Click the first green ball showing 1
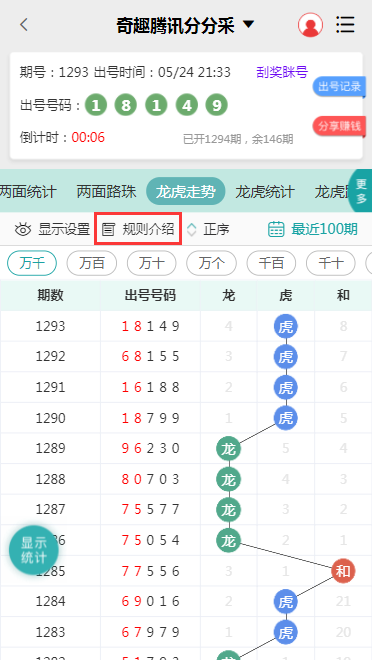 click(96, 105)
